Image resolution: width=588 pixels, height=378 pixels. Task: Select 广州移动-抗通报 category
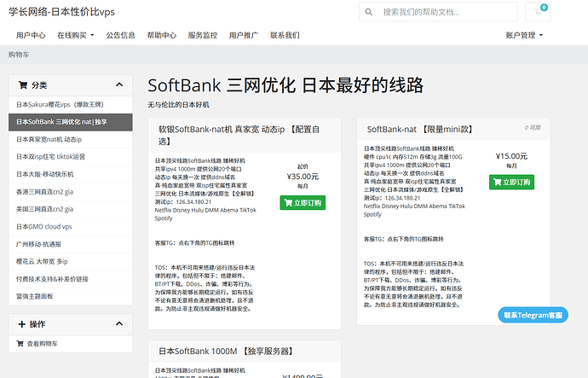(x=71, y=244)
